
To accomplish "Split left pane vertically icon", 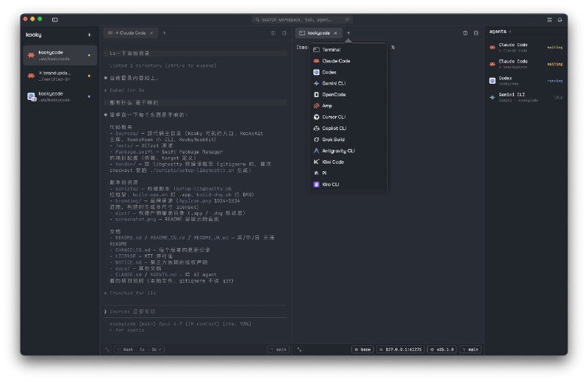I will [273, 33].
